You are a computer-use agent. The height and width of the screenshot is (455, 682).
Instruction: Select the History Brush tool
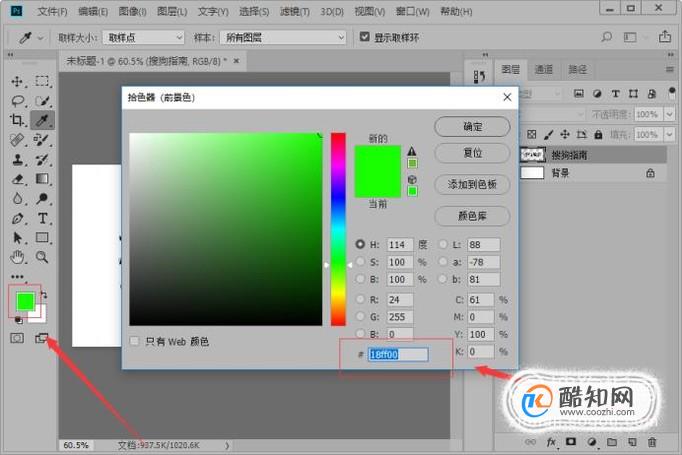tap(42, 159)
